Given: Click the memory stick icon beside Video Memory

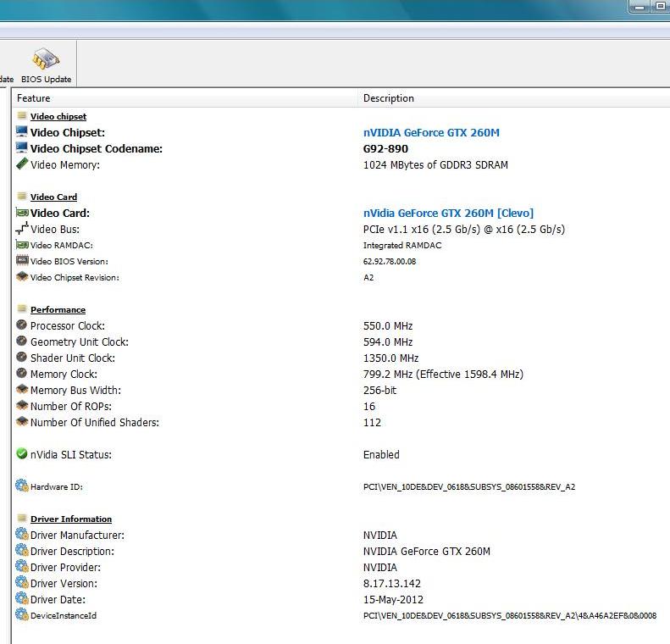Looking at the screenshot, I should [22, 164].
